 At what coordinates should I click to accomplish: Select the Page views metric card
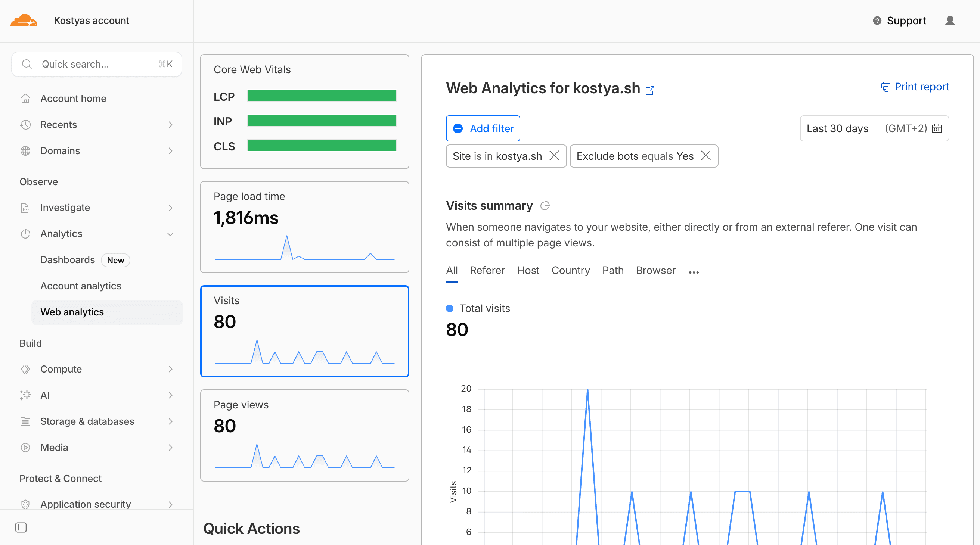click(x=304, y=436)
